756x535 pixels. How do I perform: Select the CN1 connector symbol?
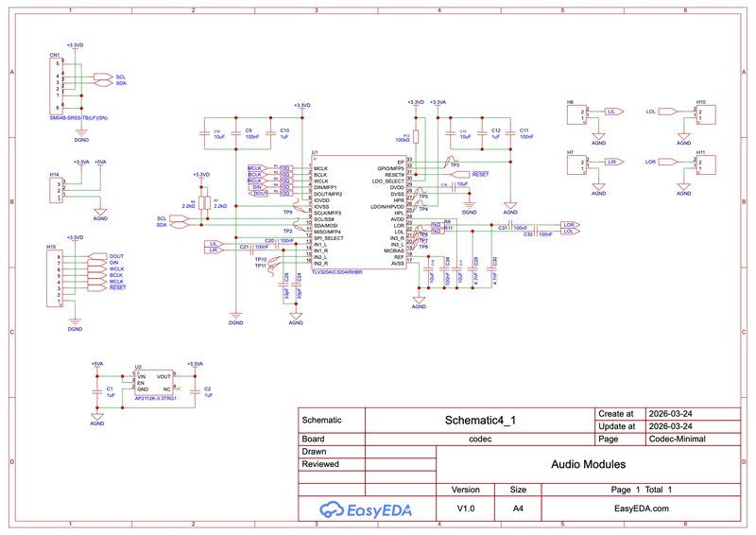(56, 87)
